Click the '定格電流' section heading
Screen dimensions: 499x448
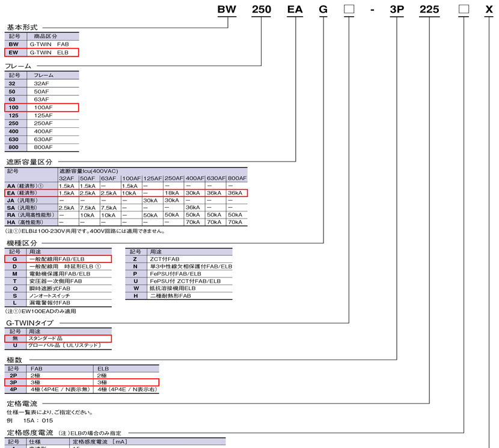point(22,404)
